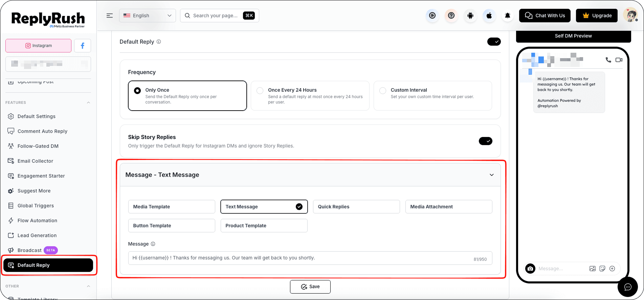Click the sticker icon in preview
This screenshot has width=644, height=300.
click(602, 269)
